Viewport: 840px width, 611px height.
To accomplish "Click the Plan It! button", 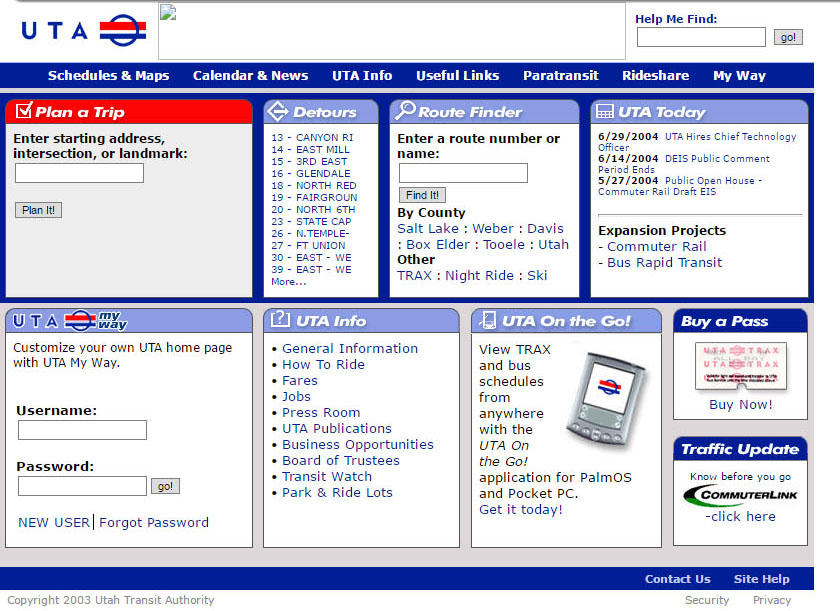I will [x=39, y=210].
